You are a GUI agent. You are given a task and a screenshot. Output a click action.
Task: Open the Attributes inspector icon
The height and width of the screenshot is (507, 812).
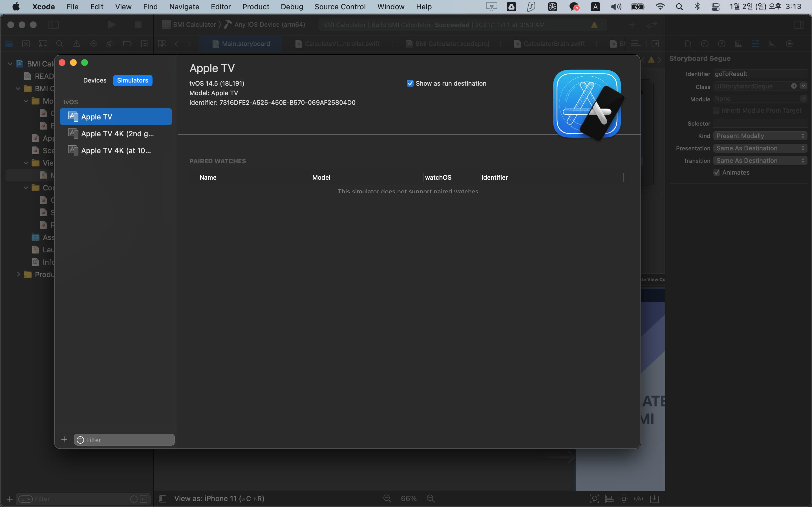coord(755,44)
